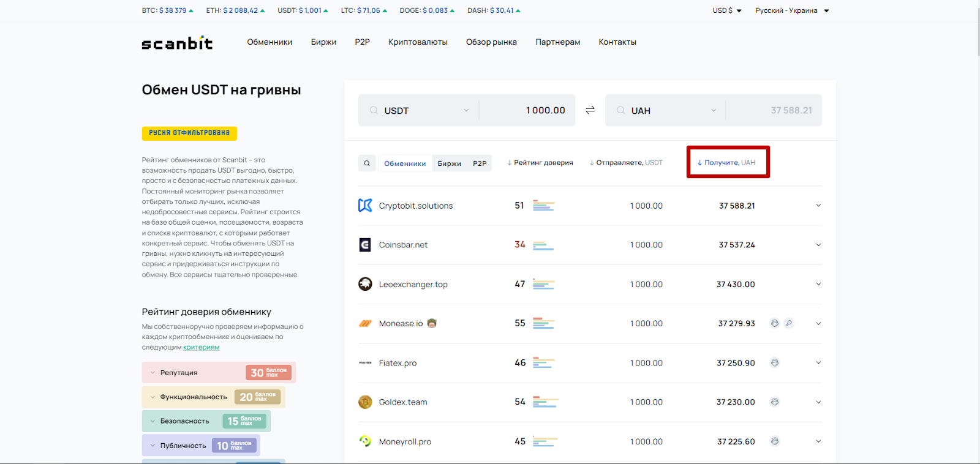
Task: Click the ETH price ticker
Action: click(x=235, y=10)
